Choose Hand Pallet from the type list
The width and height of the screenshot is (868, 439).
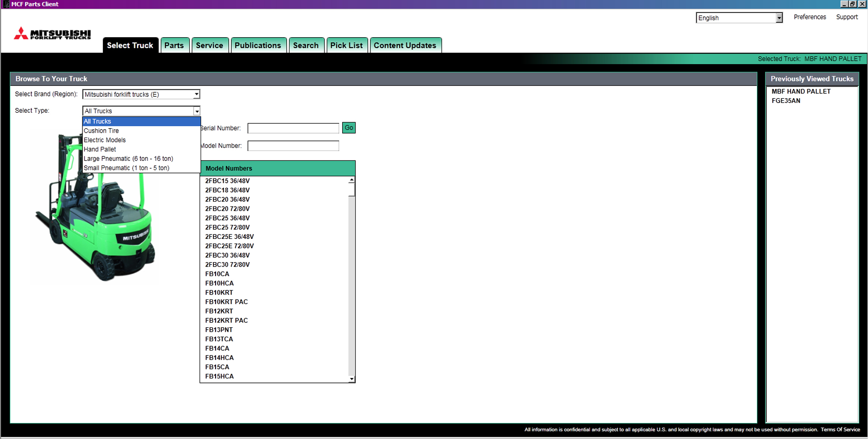tap(100, 149)
